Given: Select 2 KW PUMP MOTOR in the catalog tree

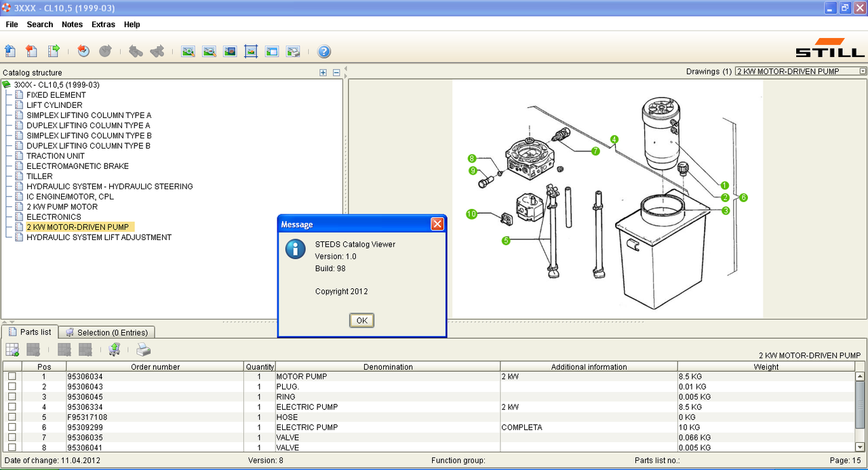Looking at the screenshot, I should coord(62,207).
